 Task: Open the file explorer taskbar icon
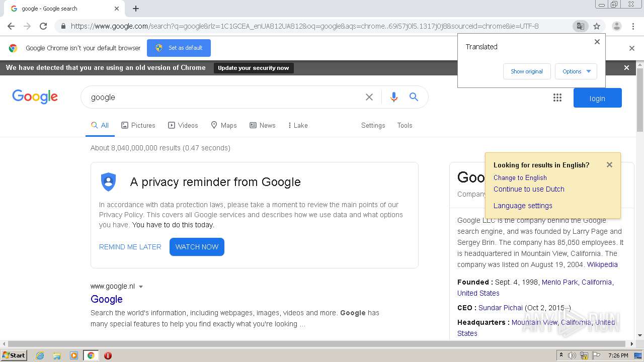57,355
